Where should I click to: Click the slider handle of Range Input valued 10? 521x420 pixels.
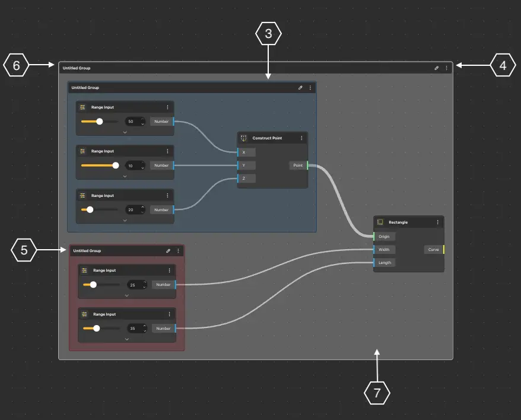click(116, 166)
